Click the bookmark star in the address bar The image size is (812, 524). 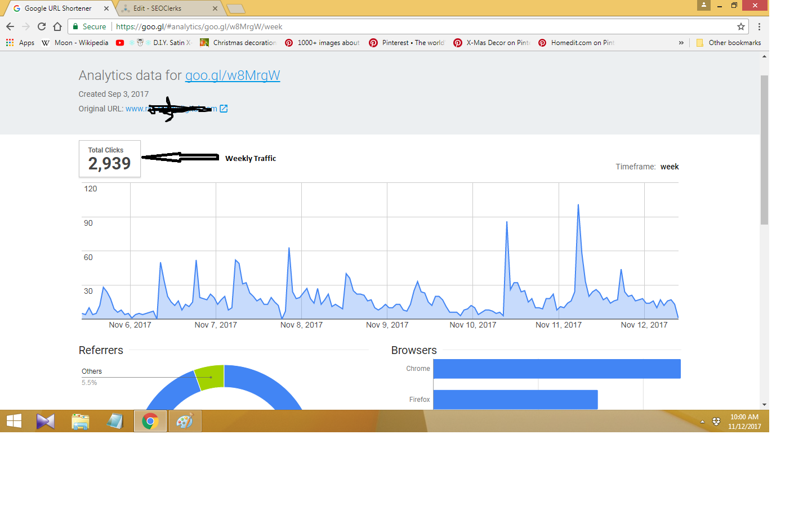pyautogui.click(x=741, y=26)
